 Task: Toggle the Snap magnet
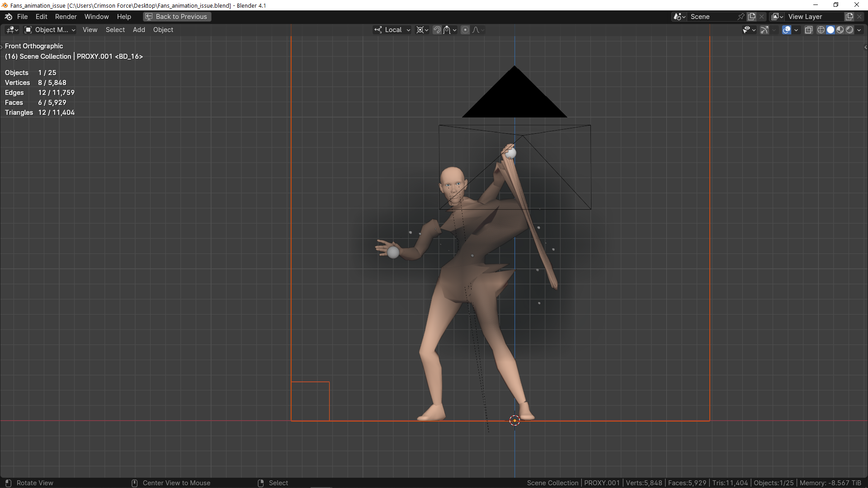437,30
